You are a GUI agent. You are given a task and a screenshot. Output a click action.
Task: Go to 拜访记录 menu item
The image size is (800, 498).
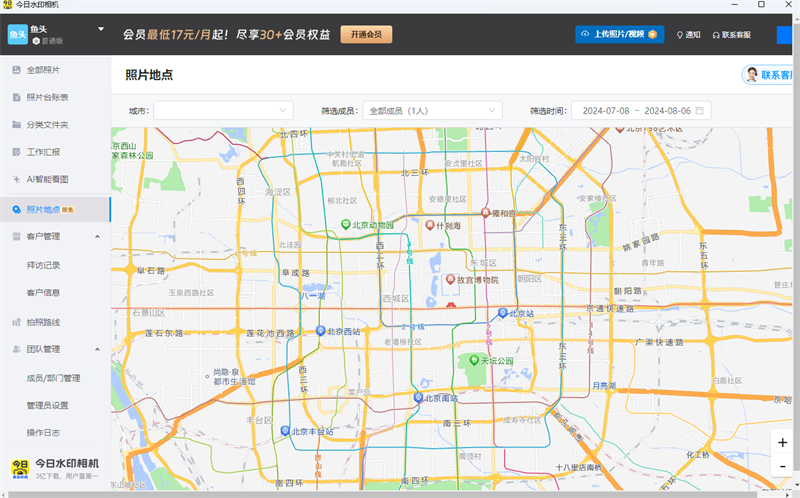click(44, 265)
